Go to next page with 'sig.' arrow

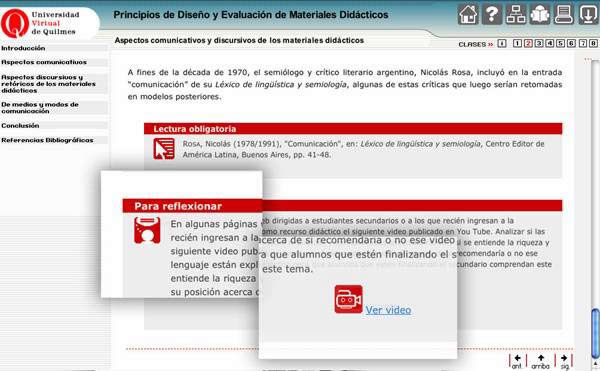pyautogui.click(x=564, y=361)
